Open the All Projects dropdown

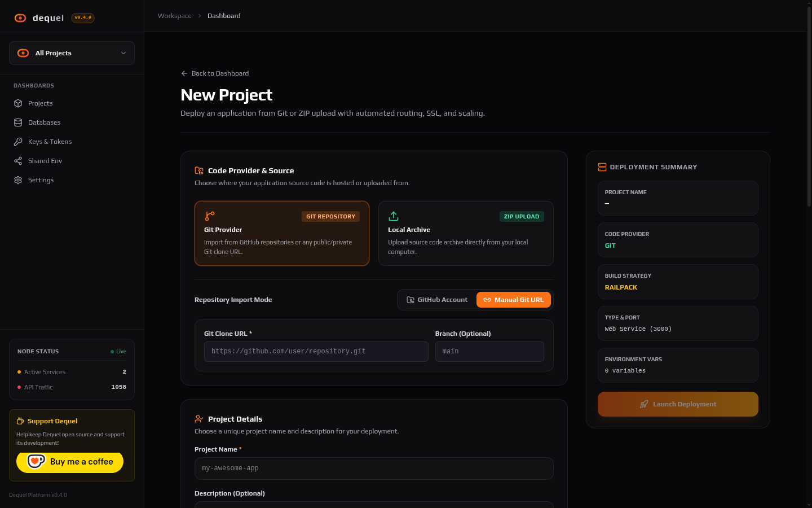coord(72,53)
